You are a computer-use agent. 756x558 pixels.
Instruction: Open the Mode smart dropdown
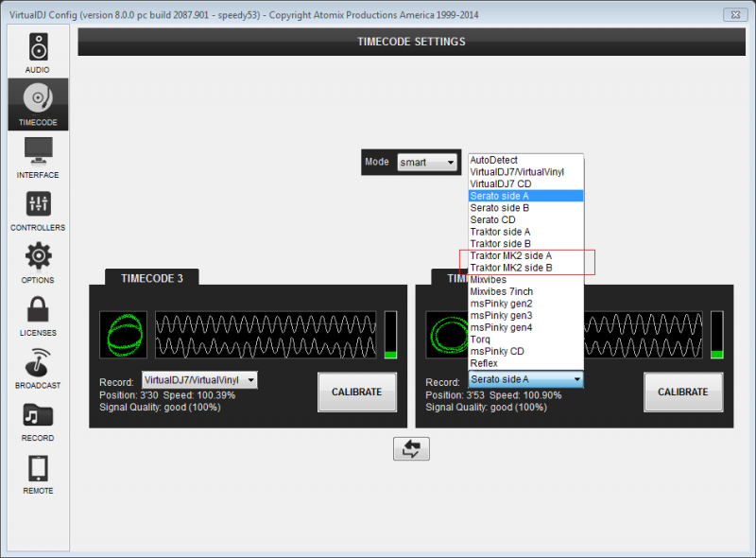(x=427, y=162)
